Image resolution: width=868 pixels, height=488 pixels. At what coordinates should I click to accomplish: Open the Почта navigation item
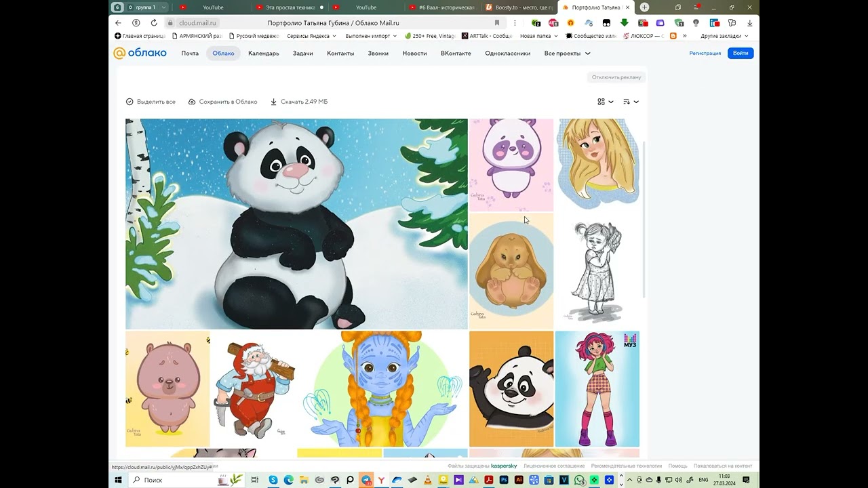(190, 53)
